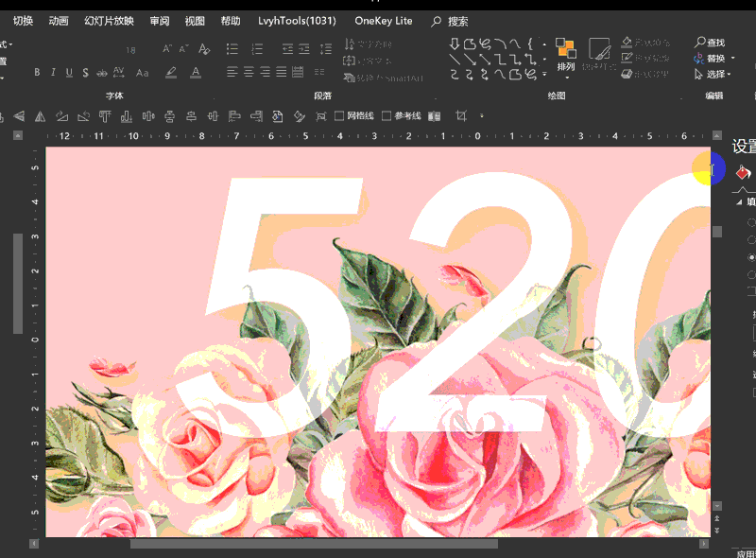Open 帮助 help tab
This screenshot has height=558, width=756.
(230, 21)
